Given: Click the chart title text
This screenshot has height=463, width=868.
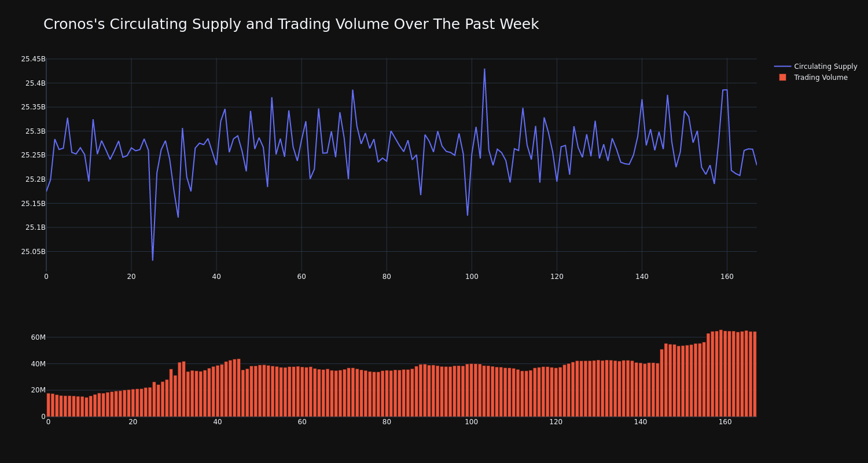Looking at the screenshot, I should (291, 24).
